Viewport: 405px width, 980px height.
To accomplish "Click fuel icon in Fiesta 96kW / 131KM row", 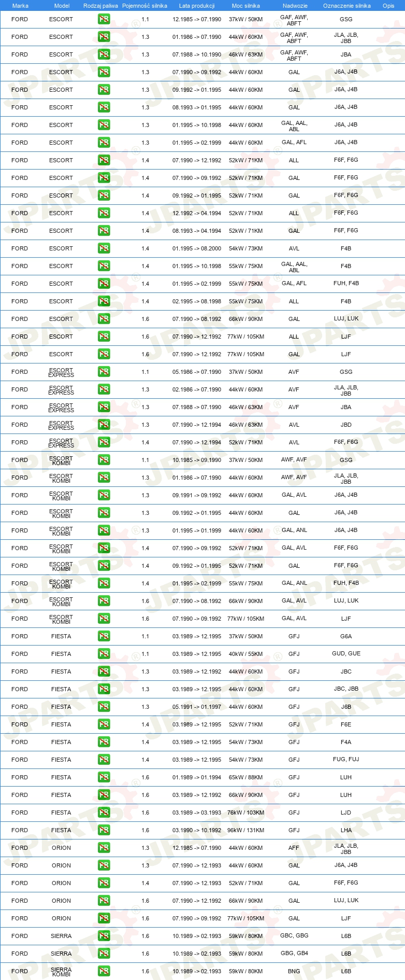I will pos(104,830).
